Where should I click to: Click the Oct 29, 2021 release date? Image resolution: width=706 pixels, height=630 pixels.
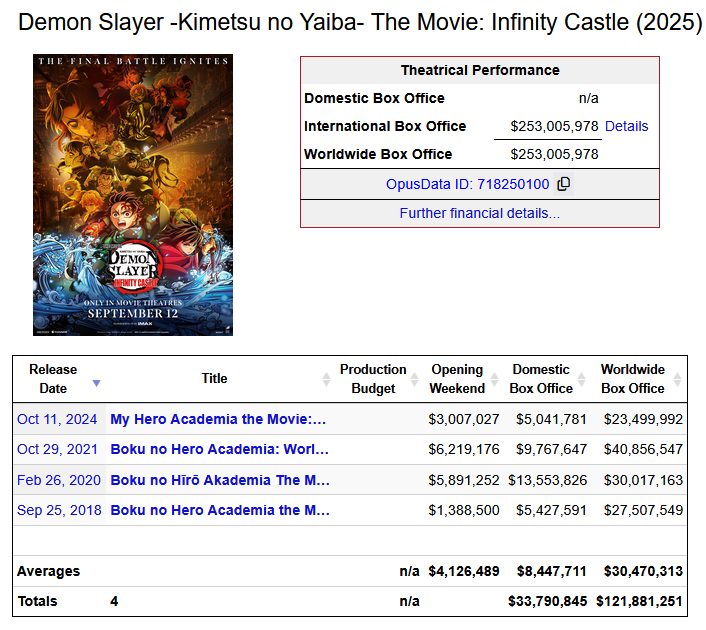(57, 449)
